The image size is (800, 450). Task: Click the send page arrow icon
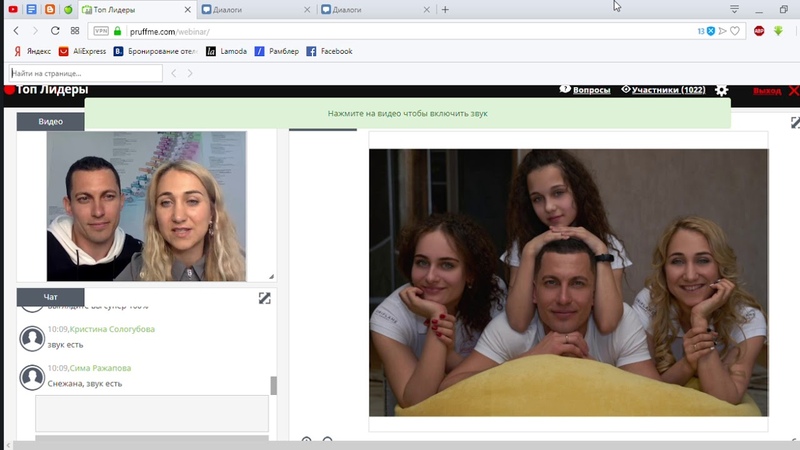[x=722, y=31]
